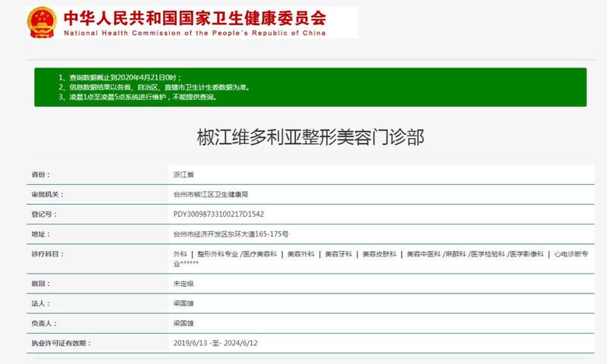607x364 pixels.
Task: Click the clinic name heading 椒江维多利亚整形美容门诊部
Action: click(310, 136)
